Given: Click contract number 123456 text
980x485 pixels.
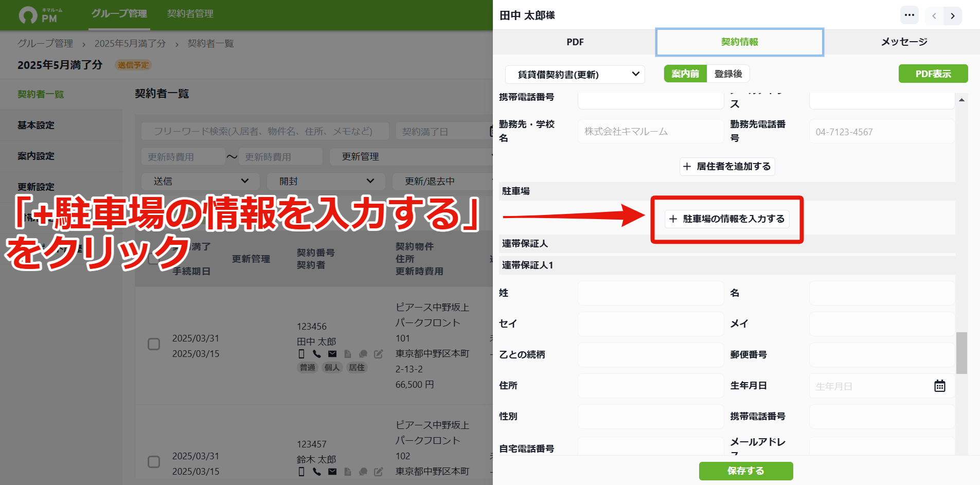Looking at the screenshot, I should point(312,327).
